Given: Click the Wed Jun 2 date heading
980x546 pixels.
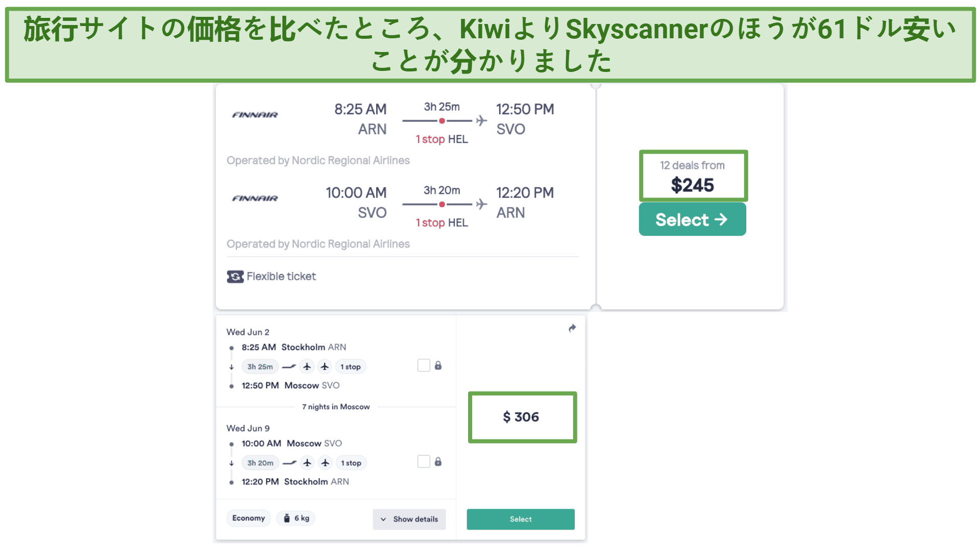Looking at the screenshot, I should [x=248, y=332].
